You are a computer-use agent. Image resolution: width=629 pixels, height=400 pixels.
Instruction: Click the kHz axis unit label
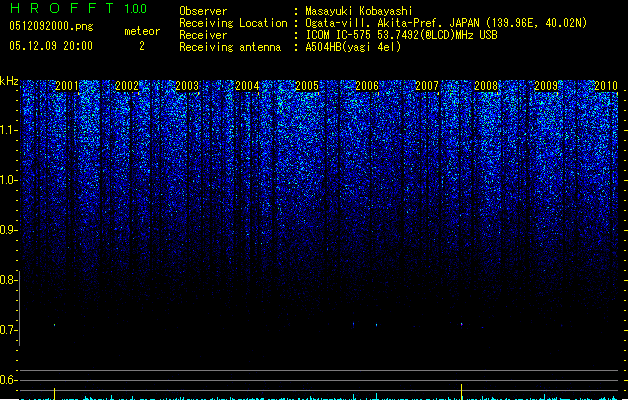click(x=9, y=81)
